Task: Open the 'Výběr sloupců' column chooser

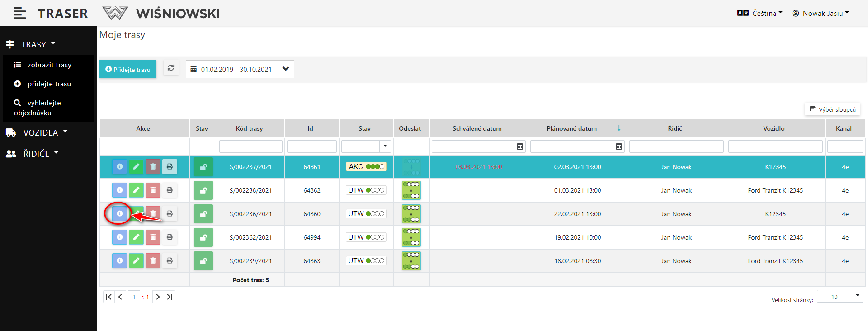Action: click(x=833, y=109)
